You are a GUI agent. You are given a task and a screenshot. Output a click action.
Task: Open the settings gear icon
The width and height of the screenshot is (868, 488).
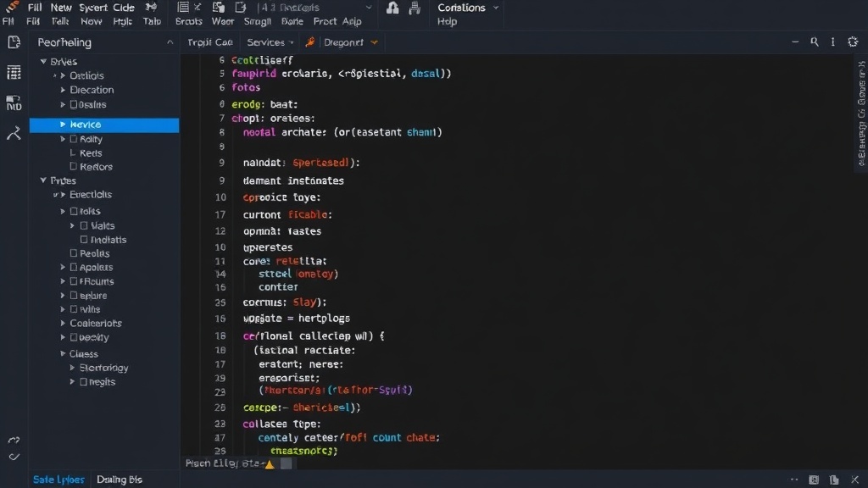point(853,42)
